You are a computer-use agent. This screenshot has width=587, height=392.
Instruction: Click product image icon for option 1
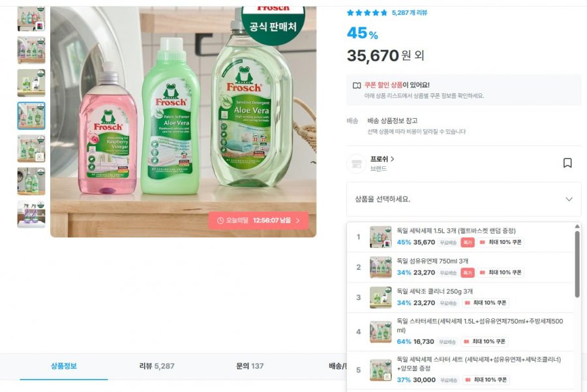coord(380,237)
